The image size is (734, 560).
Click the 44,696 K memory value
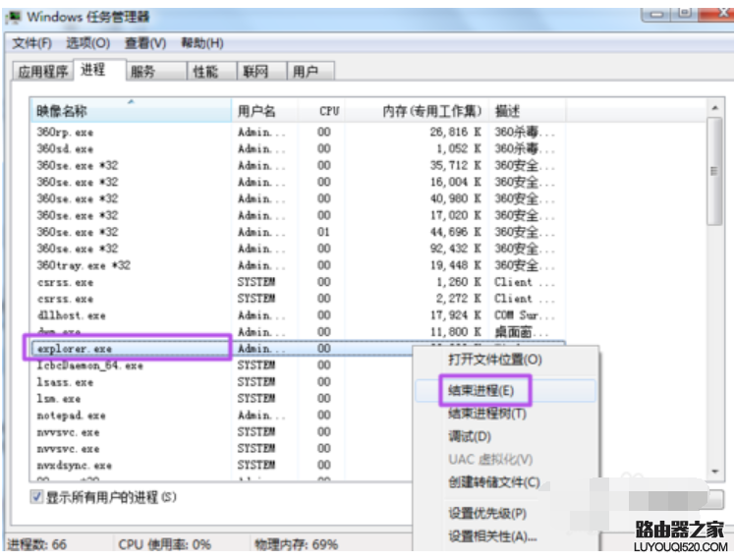tap(456, 232)
